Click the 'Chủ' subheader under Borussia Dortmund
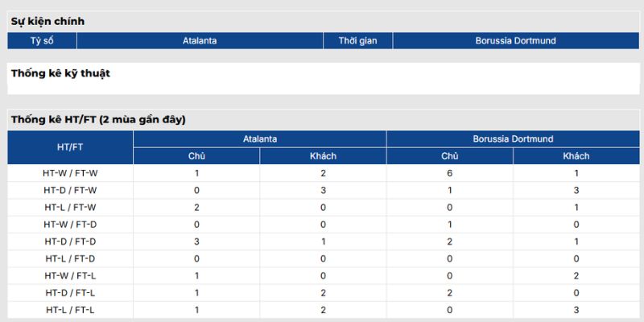Viewport: 644px width, 322px height. [449, 156]
